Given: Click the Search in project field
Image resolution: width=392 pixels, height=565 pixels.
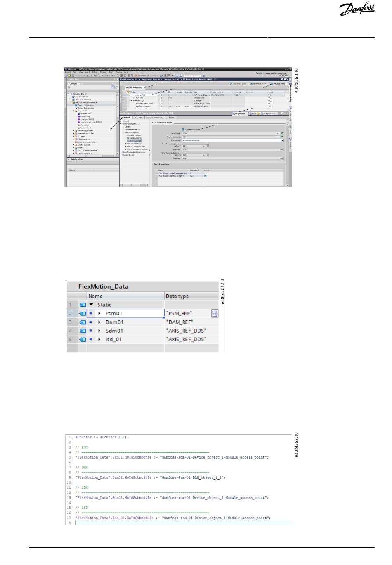Looking at the screenshot, I should pos(193,76).
